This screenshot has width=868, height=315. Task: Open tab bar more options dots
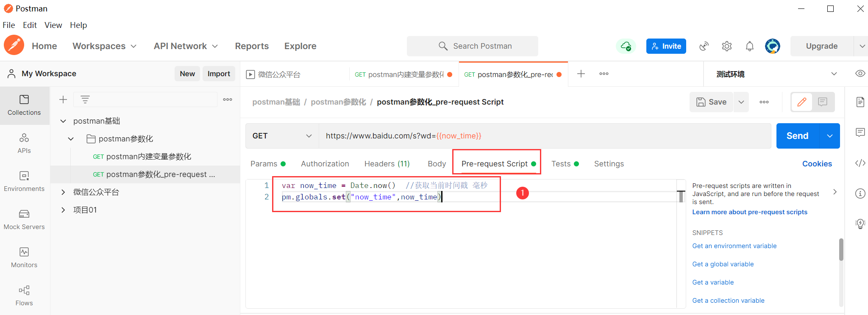tap(604, 74)
